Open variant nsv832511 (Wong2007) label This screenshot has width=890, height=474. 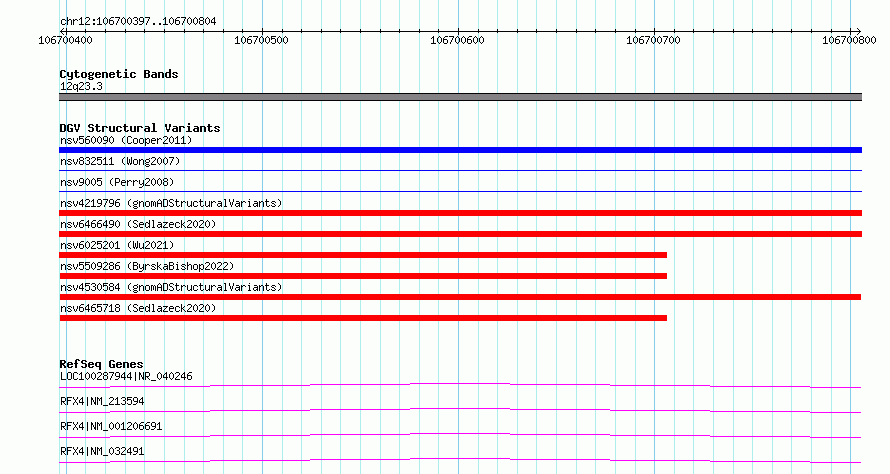(120, 161)
